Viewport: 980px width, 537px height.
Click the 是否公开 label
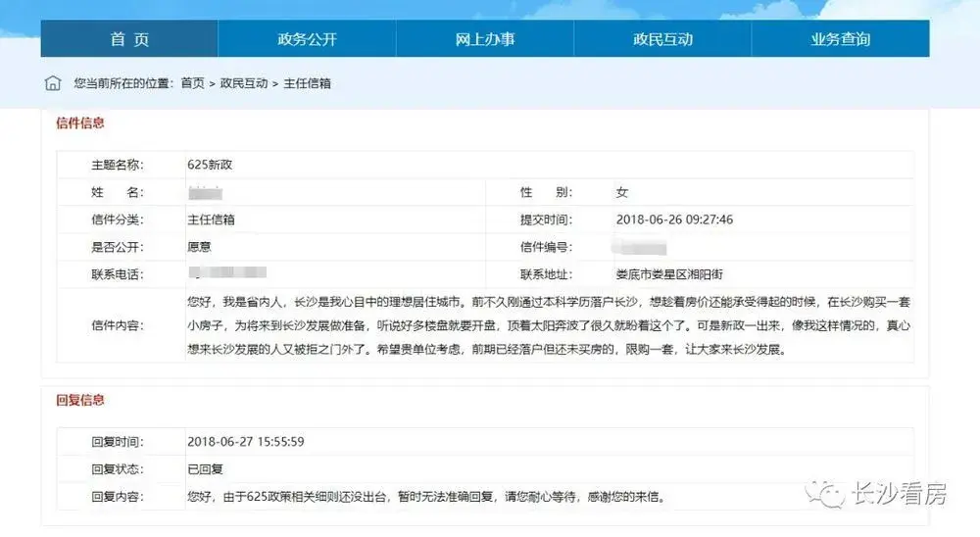[x=118, y=247]
